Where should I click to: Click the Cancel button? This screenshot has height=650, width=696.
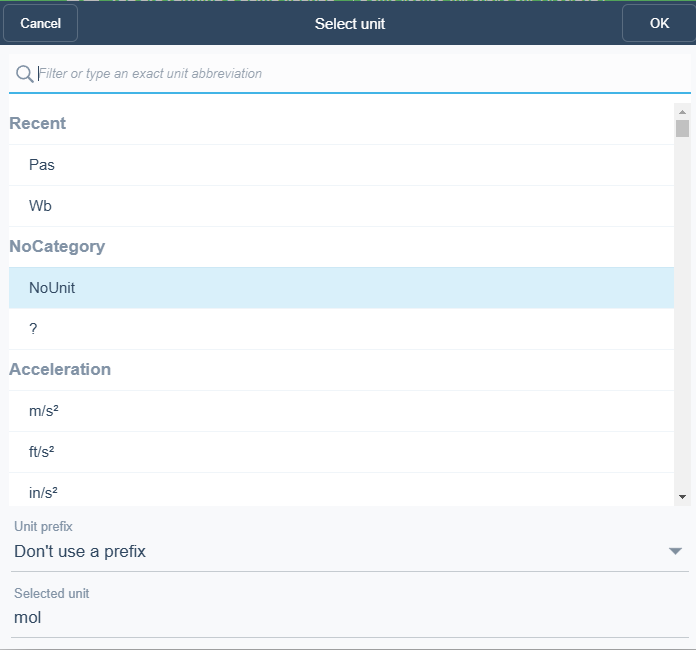click(x=40, y=23)
